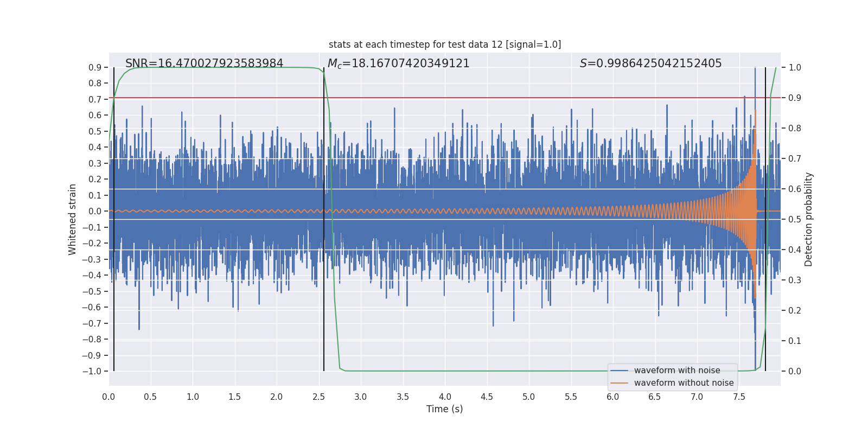Select the 2.5 Time axis tick label
Screen dimensions: 868x434
pyautogui.click(x=318, y=397)
